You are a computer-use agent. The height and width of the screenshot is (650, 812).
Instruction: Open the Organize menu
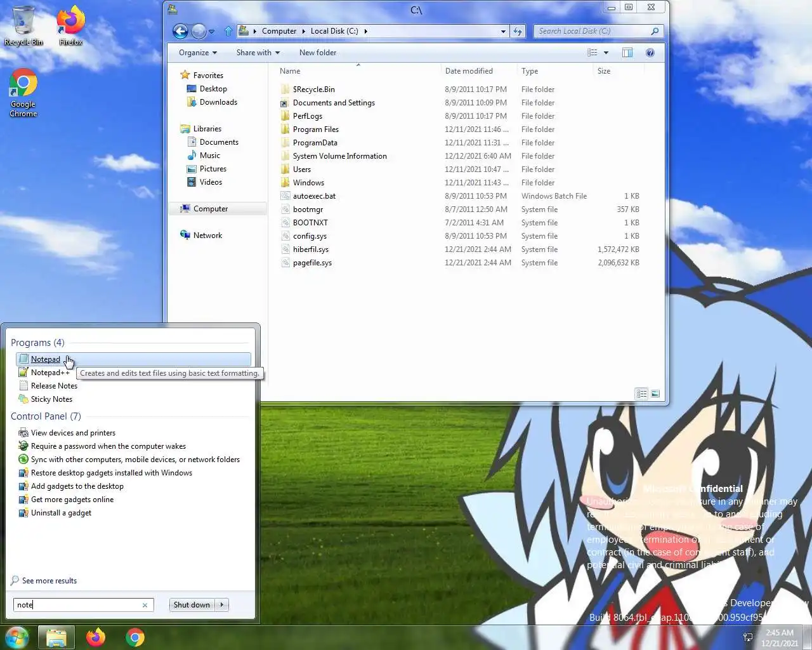point(198,53)
